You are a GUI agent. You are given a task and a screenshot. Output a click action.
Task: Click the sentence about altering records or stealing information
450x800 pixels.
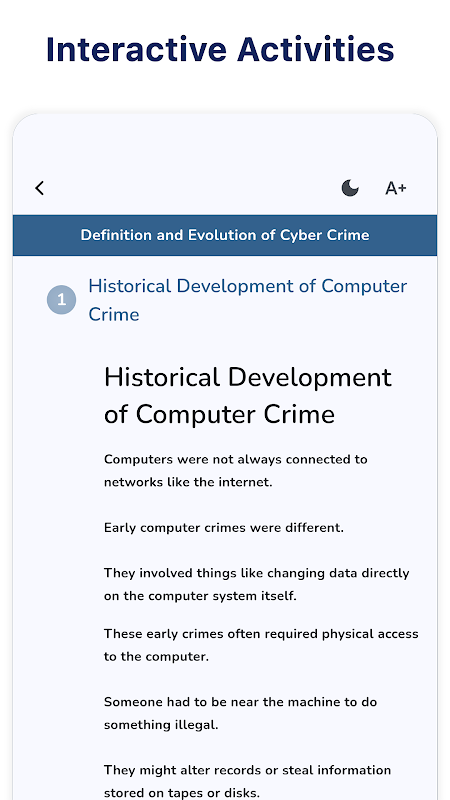(247, 781)
